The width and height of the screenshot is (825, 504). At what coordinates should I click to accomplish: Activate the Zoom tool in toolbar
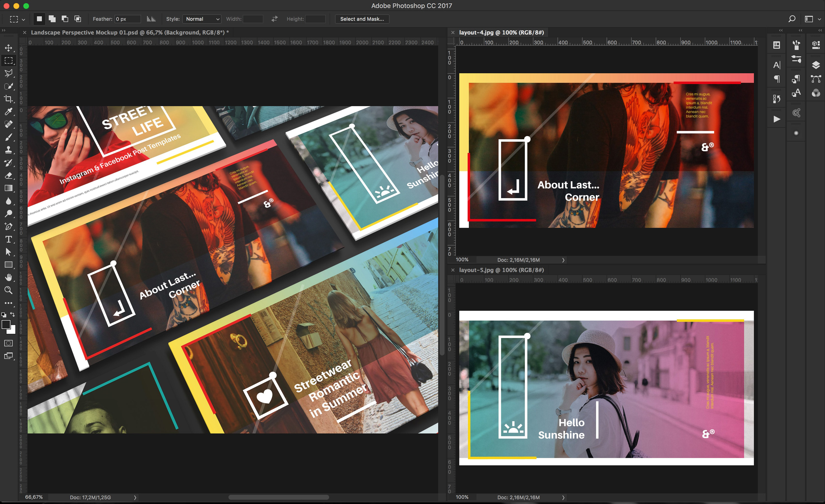(x=8, y=290)
